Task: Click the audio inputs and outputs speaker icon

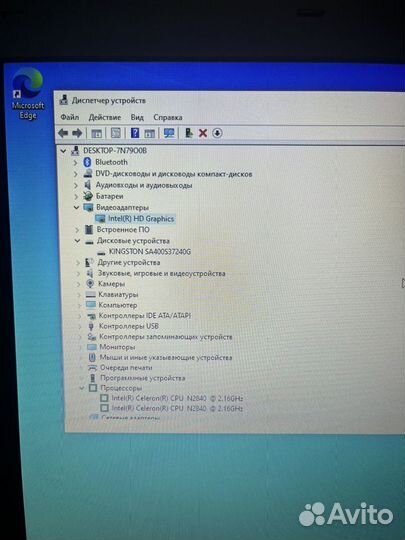Action: [x=88, y=185]
